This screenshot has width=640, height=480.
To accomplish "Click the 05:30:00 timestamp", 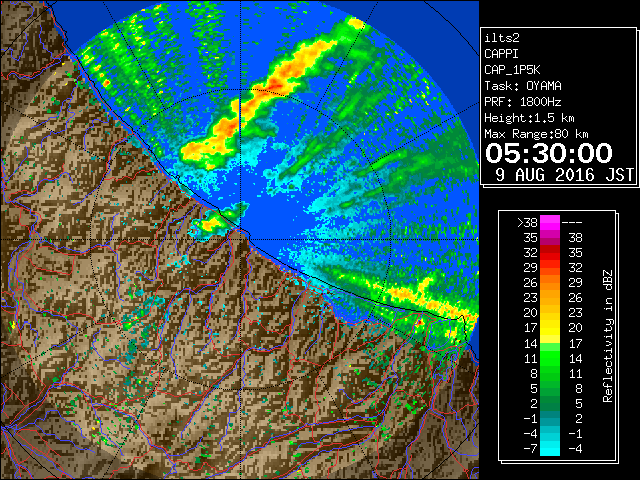I will coord(549,153).
